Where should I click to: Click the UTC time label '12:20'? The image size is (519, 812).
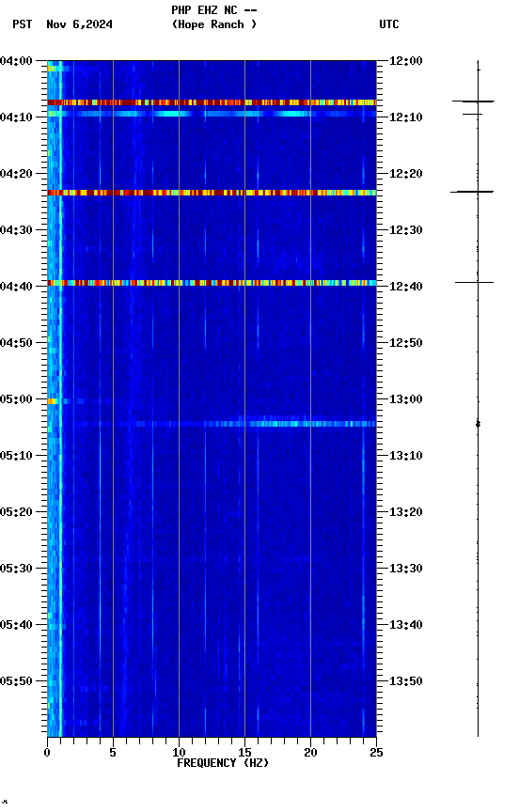406,174
